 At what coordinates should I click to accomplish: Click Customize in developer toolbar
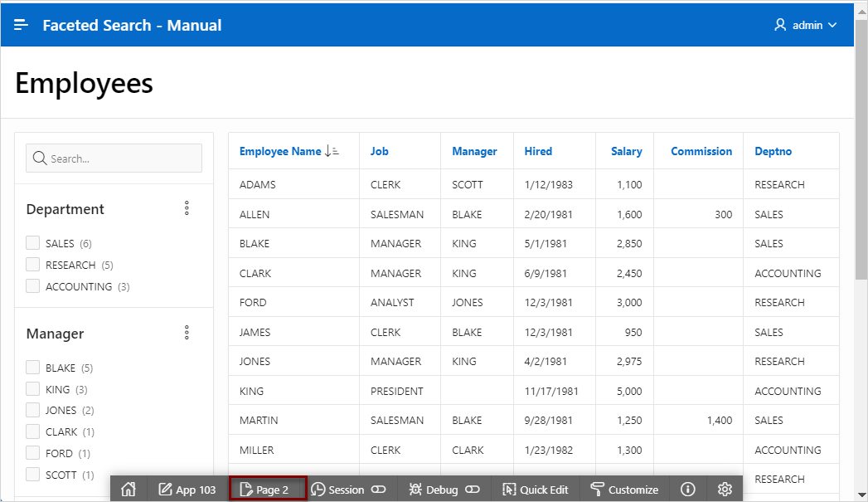pos(624,490)
